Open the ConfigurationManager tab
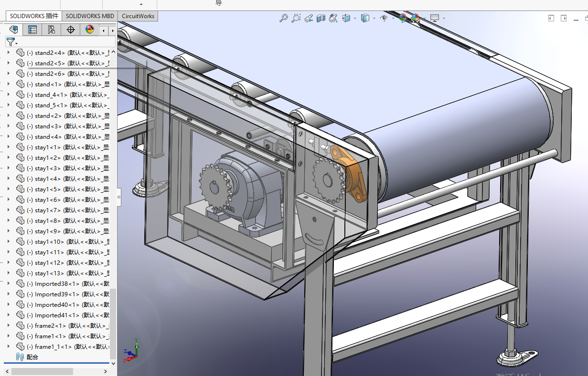588x376 pixels. tap(52, 30)
